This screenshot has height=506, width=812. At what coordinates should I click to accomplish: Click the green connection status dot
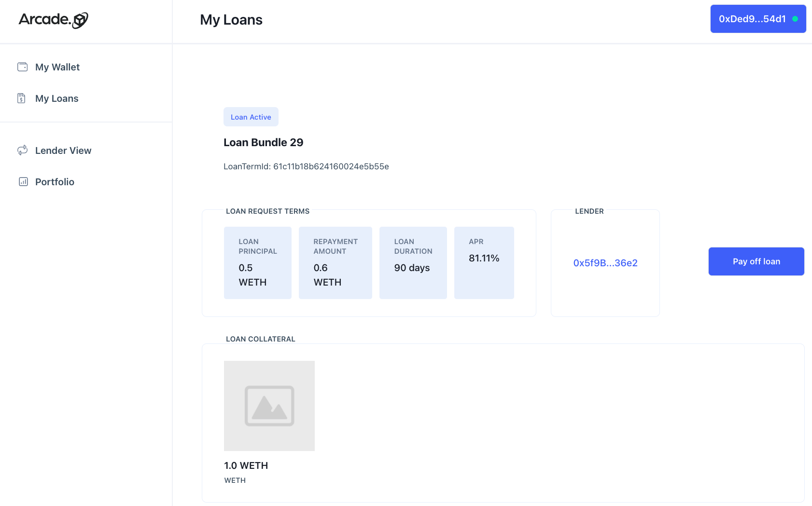click(795, 19)
